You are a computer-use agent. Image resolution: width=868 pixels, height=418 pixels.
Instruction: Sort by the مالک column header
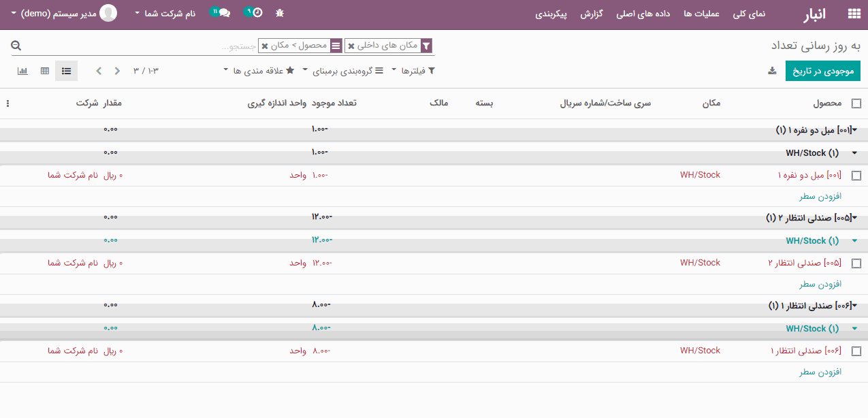[439, 103]
